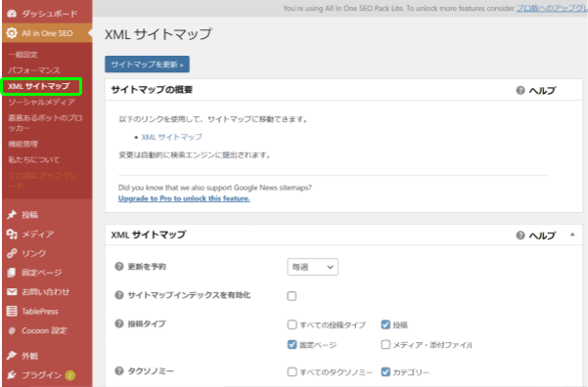Click the All in One SEO gear icon

[x=12, y=33]
